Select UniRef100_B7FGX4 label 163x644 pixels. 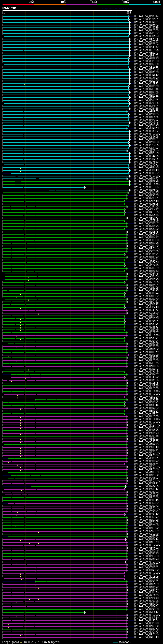(x=146, y=89)
